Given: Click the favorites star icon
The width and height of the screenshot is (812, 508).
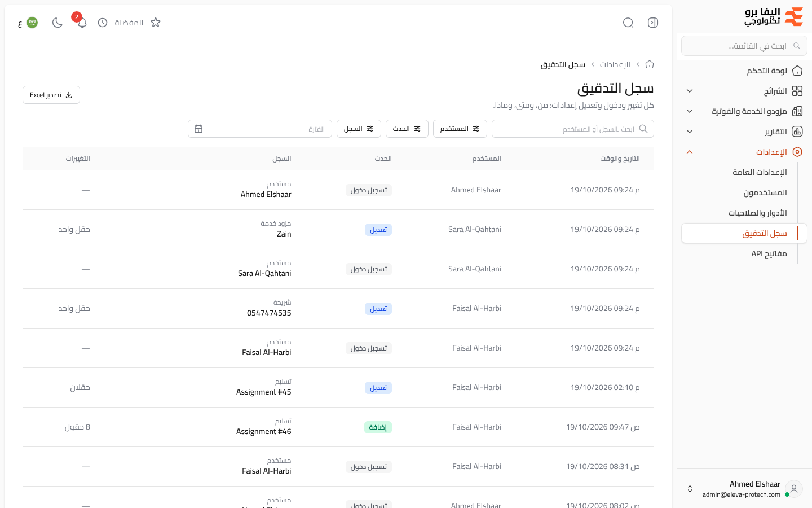Looking at the screenshot, I should coord(156,23).
